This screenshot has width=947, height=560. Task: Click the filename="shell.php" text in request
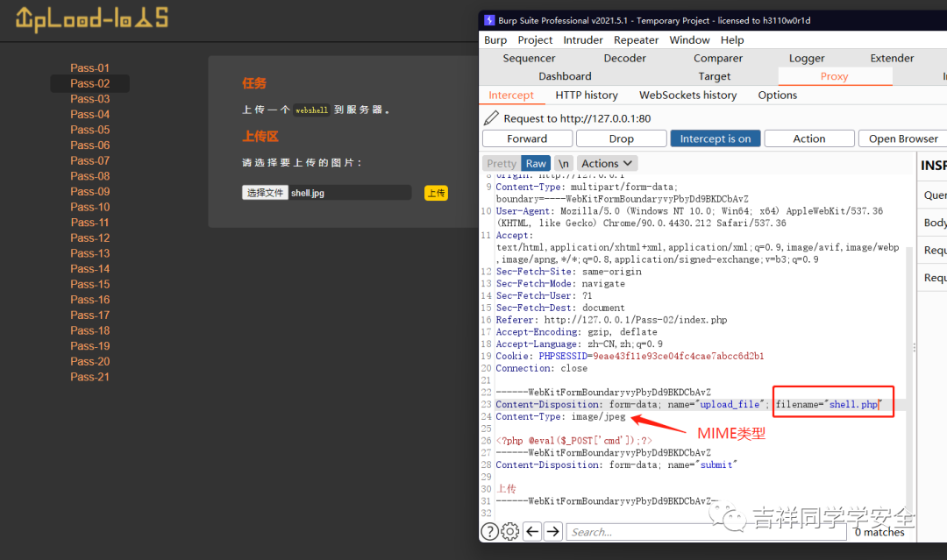(x=829, y=404)
